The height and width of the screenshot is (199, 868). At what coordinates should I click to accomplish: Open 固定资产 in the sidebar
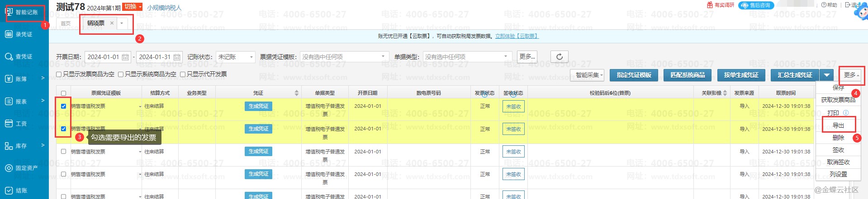pos(22,168)
